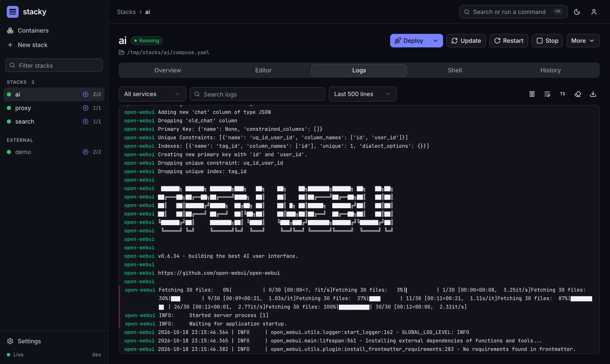
Task: Pause log streaming icon
Action: pyautogui.click(x=532, y=94)
